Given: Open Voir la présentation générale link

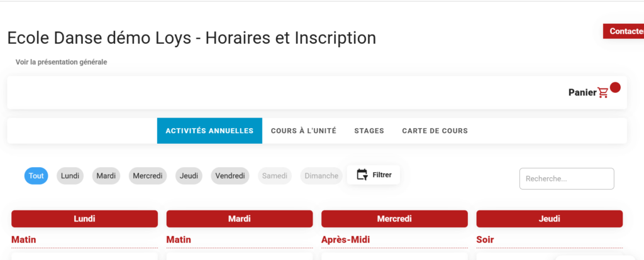Looking at the screenshot, I should click(61, 62).
